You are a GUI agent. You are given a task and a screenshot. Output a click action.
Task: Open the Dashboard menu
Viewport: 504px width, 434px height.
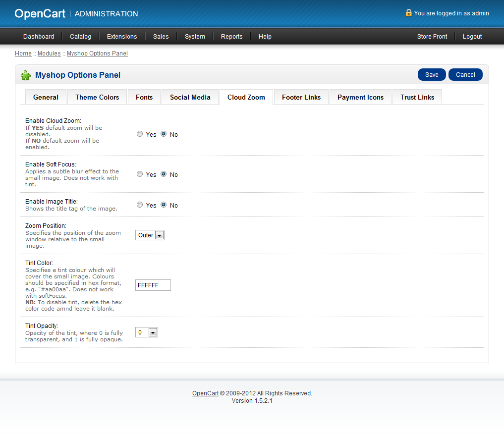[39, 37]
